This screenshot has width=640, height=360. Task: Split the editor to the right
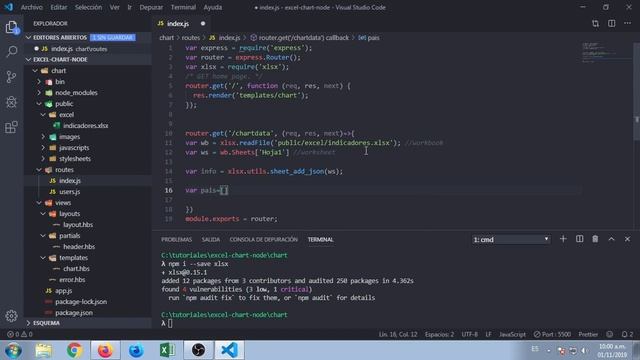click(611, 24)
